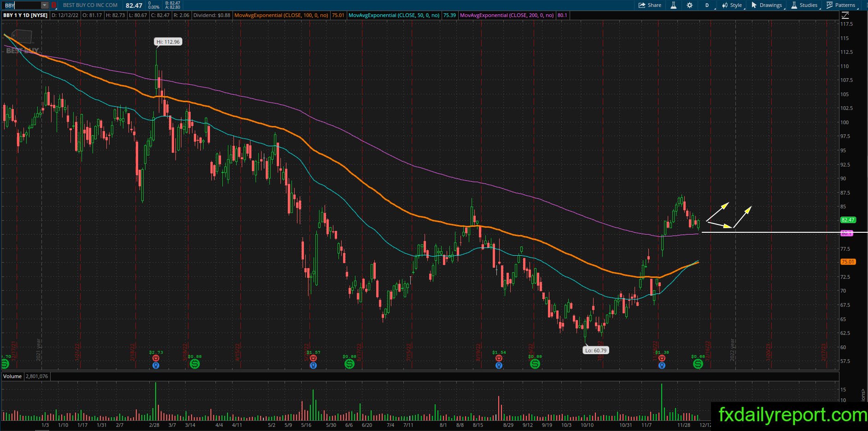Viewport: 868px width, 431px height.
Task: Click the magenta 80.1 price axis label
Action: [x=847, y=234]
